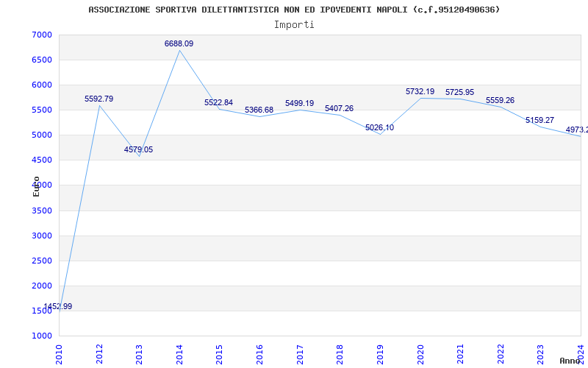Screen dimensions: 588x368
Task: Click the 2000 y-axis value
Action: click(x=42, y=286)
